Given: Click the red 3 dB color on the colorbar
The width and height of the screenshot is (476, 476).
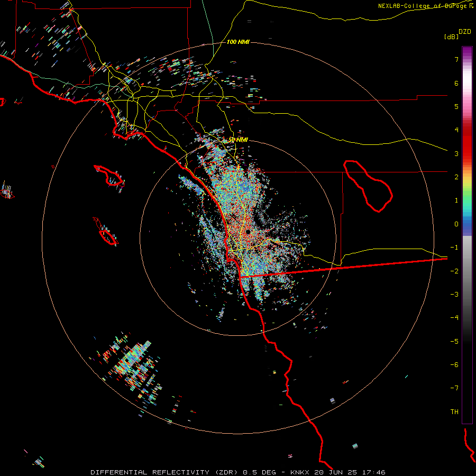Looking at the screenshot, I should pos(467,153).
